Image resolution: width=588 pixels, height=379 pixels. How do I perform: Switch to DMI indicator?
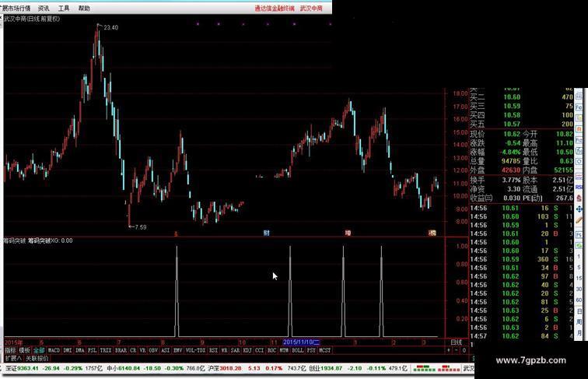68,350
